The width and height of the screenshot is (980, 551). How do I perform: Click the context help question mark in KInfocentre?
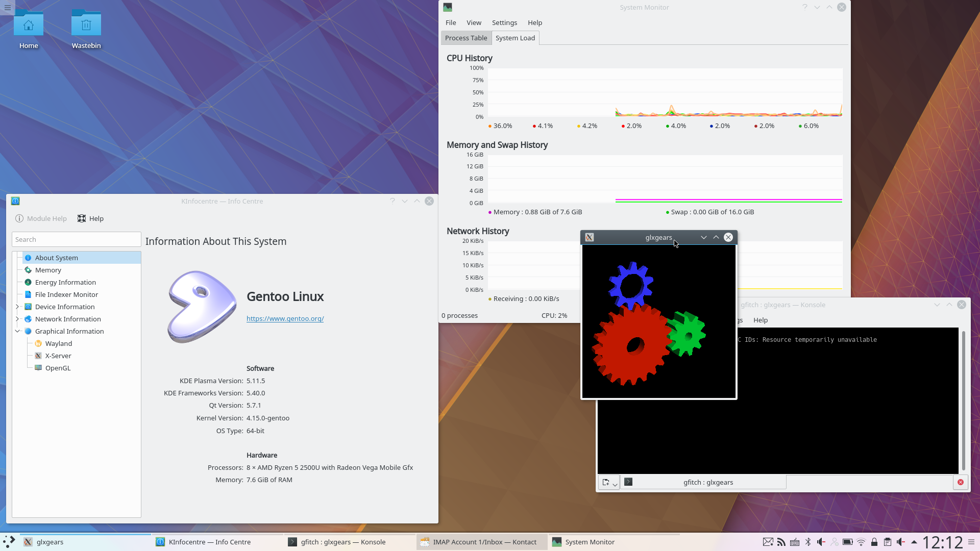[x=393, y=201]
